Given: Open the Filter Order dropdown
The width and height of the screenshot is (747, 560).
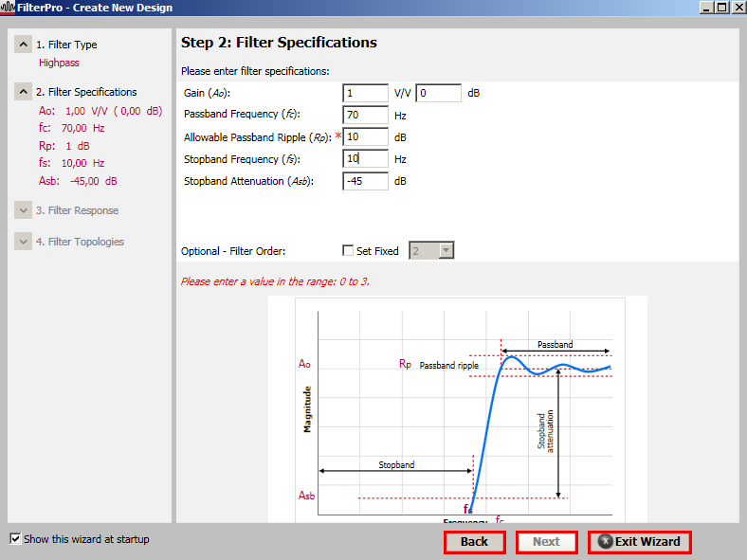Looking at the screenshot, I should (446, 250).
